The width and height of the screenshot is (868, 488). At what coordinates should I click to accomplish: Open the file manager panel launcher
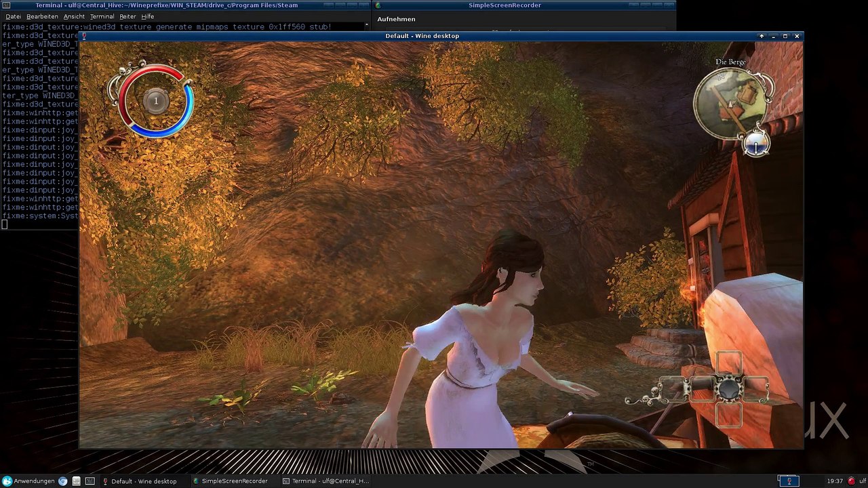coord(77,481)
